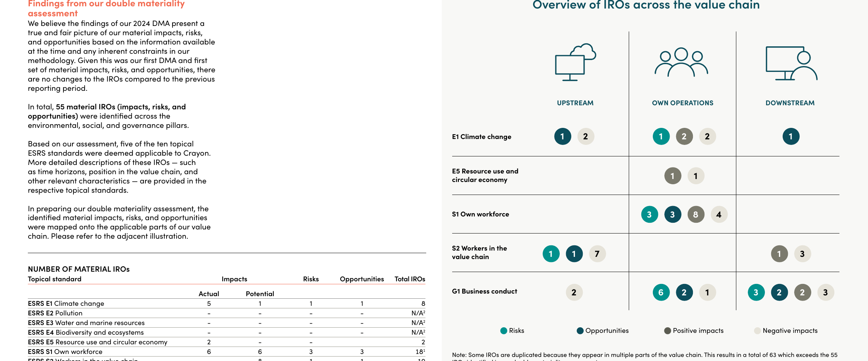Click E5 own operations positive impacts circle

[x=673, y=176]
